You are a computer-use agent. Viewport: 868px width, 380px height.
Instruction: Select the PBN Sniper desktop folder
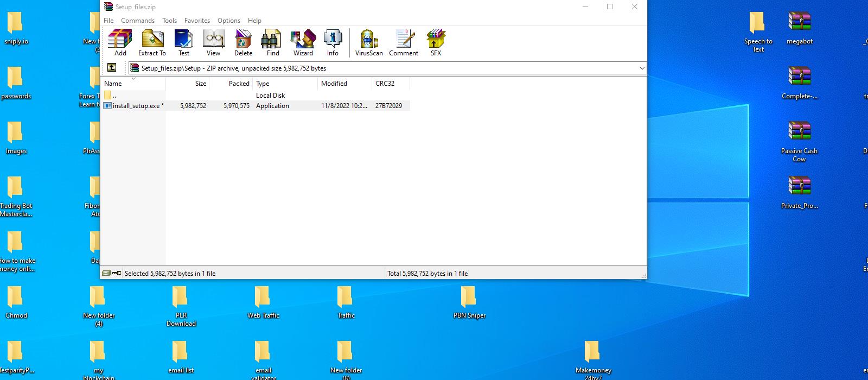pos(469,302)
